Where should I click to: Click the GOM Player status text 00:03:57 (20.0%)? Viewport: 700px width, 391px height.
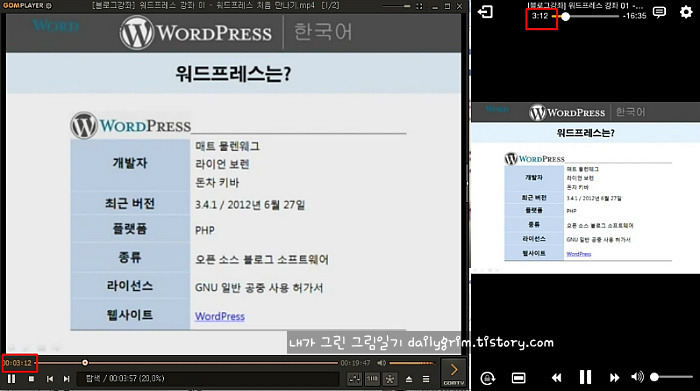[x=125, y=379]
